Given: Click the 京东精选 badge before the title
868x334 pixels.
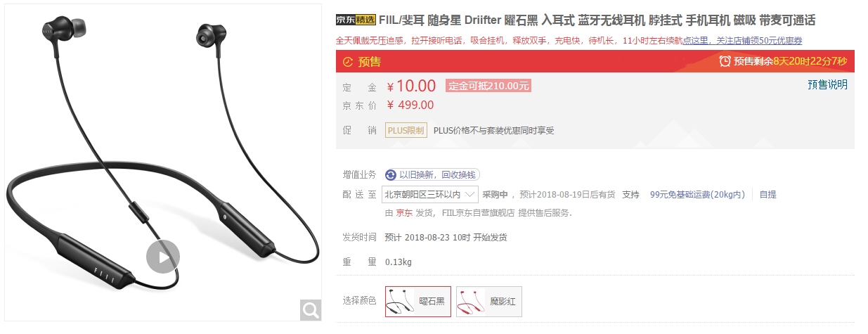Looking at the screenshot, I should [356, 20].
